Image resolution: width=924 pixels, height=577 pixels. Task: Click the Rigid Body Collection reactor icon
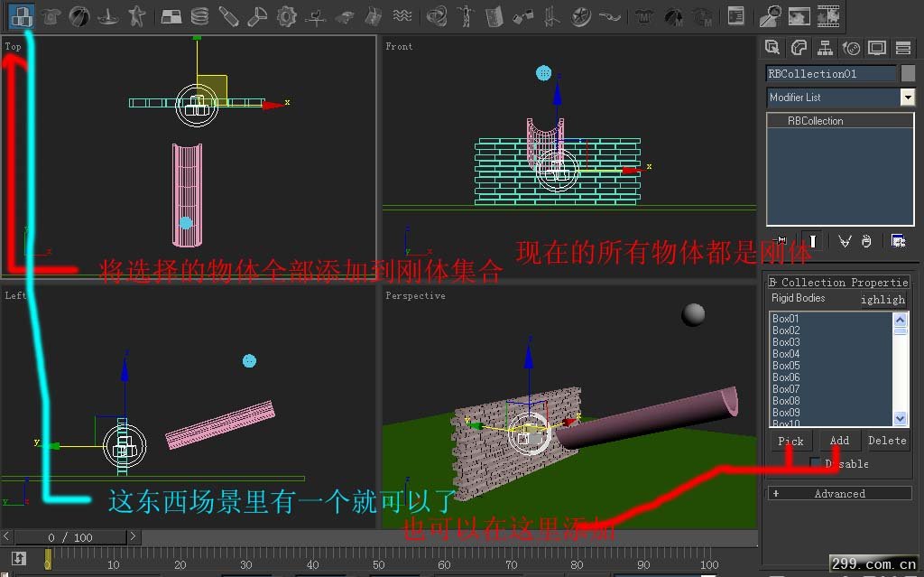pyautogui.click(x=23, y=15)
